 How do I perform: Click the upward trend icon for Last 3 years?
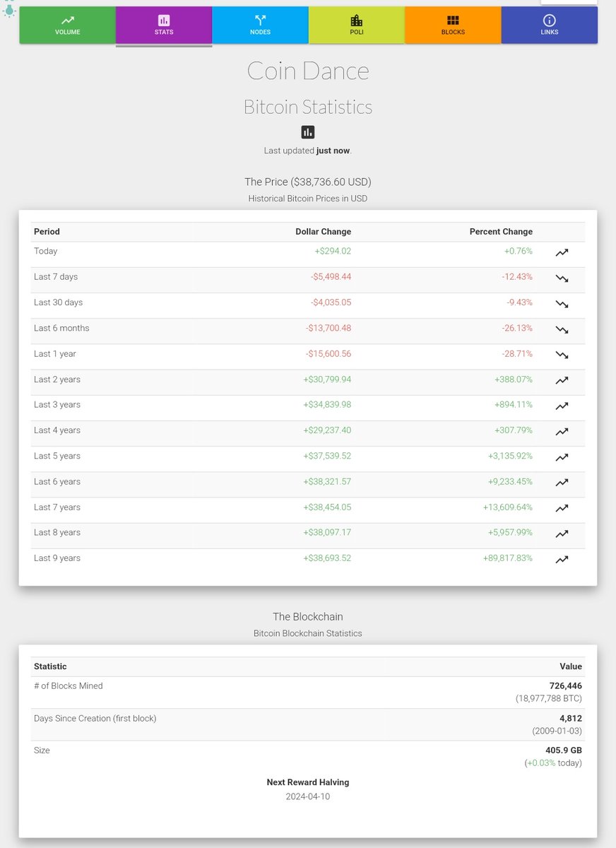click(x=562, y=406)
